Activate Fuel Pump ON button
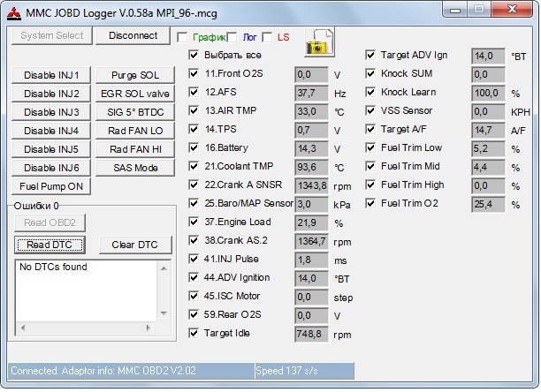The height and width of the screenshot is (392, 541). (x=51, y=186)
